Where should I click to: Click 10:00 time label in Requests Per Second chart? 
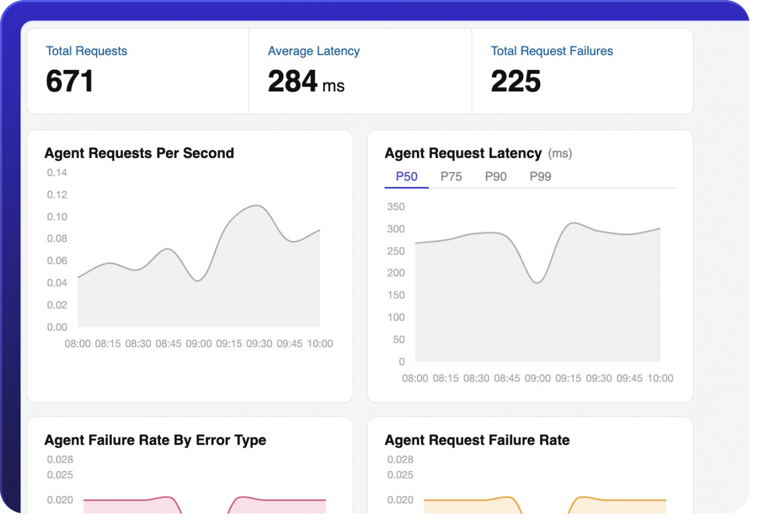coord(320,344)
